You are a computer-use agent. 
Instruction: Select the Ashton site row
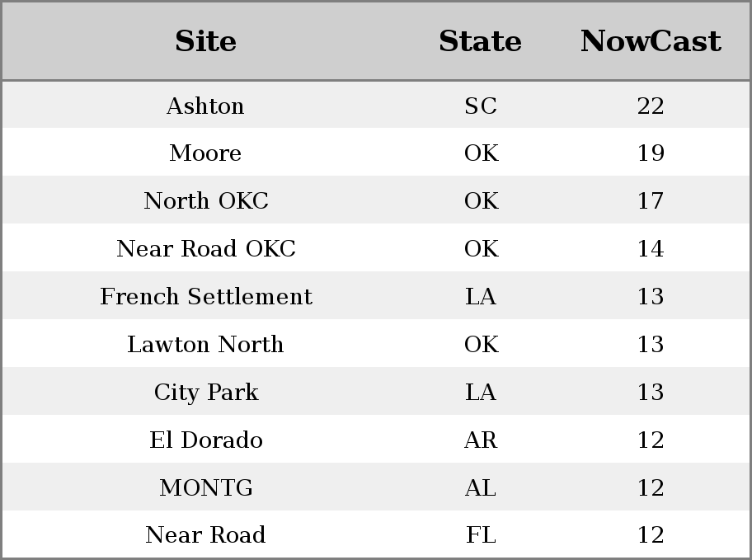376,105
